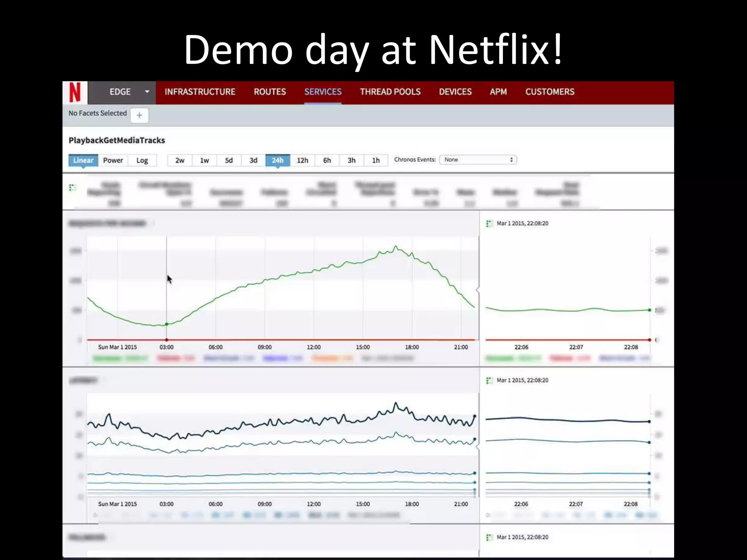Viewport: 747px width, 560px height.
Task: Open the THREAD POOLS tab
Action: pos(390,92)
